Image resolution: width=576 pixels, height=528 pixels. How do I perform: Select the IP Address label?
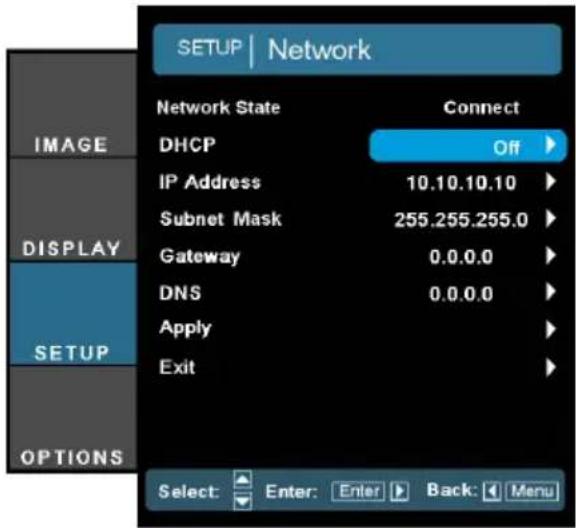point(210,182)
